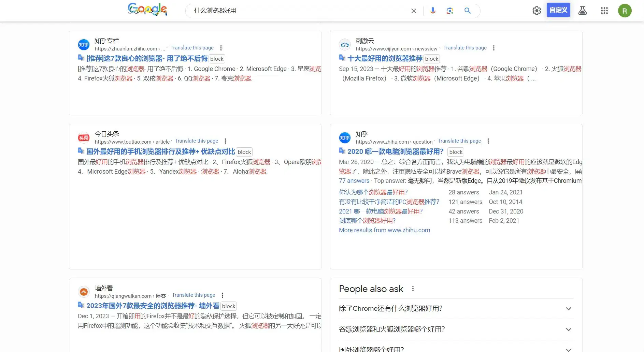This screenshot has height=352, width=644.
Task: Open sublink 你认为哪个浏览器最好用?
Action: (373, 192)
